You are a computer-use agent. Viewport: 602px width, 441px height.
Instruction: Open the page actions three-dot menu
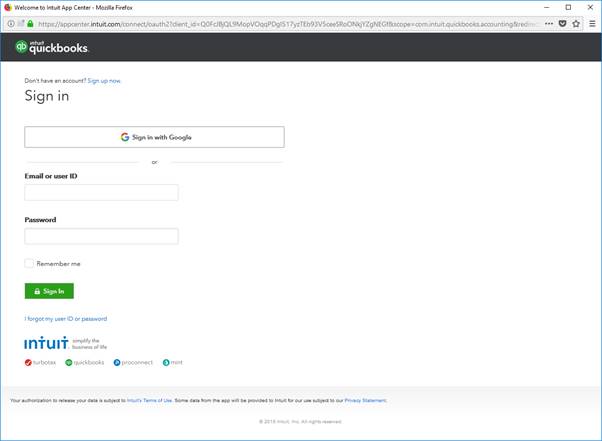click(x=548, y=23)
